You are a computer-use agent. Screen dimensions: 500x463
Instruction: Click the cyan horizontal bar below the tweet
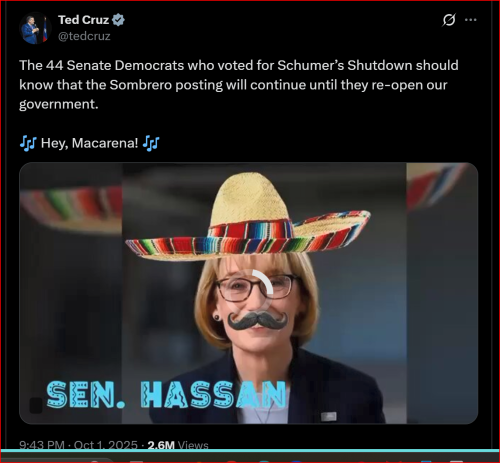[250, 451]
